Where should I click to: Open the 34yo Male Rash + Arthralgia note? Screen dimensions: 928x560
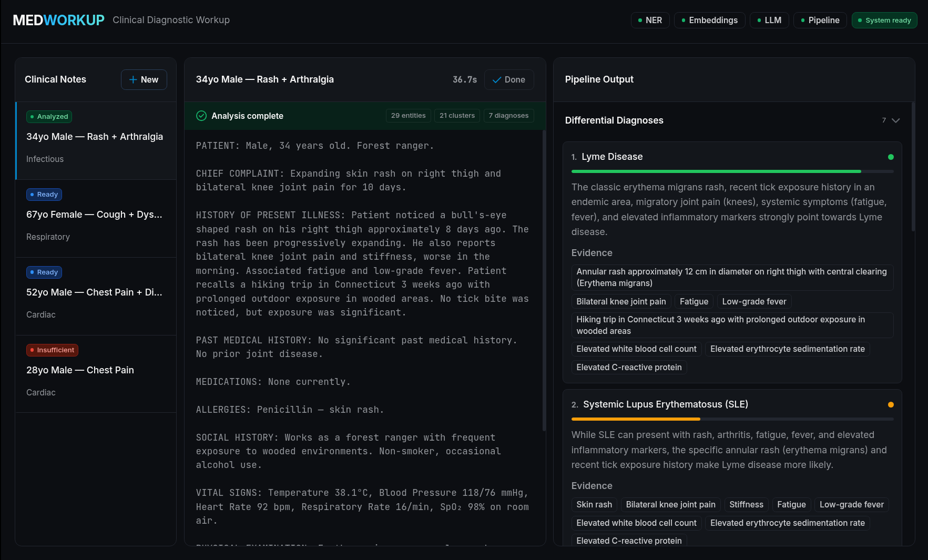(96, 140)
